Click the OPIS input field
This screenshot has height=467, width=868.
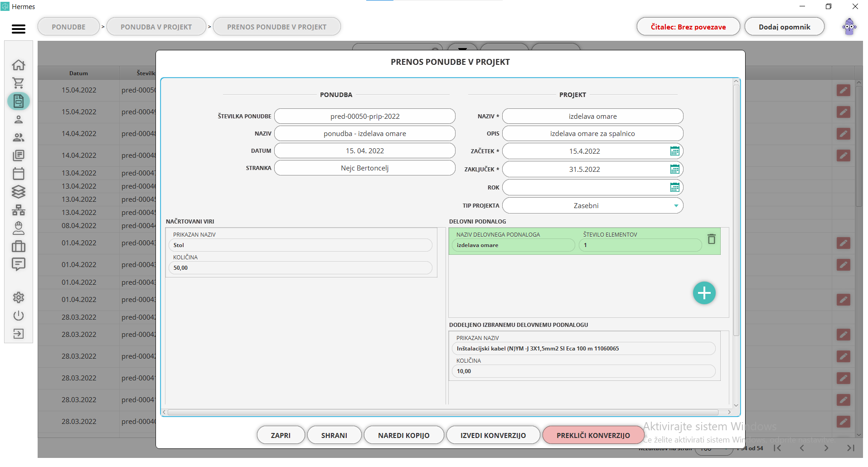593,133
